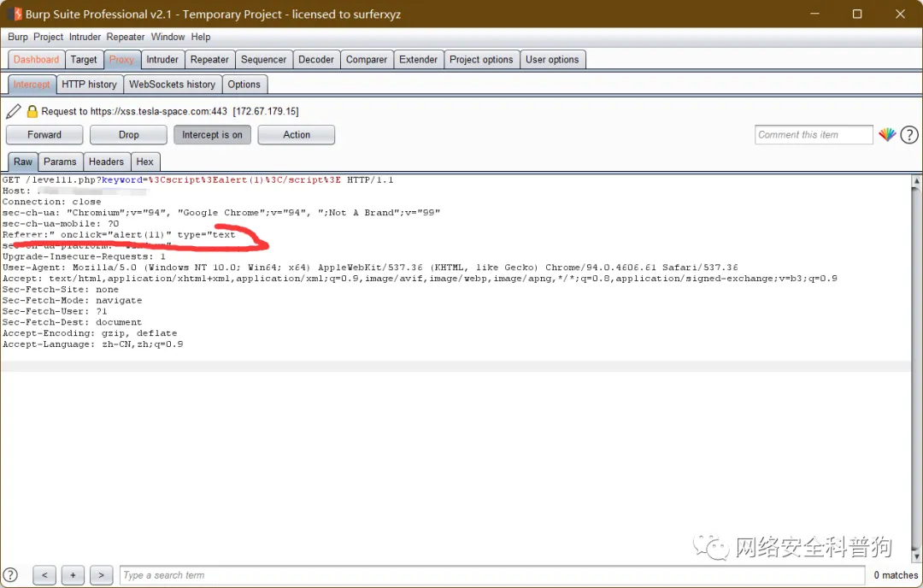Open the help question mark near comment field

coord(908,135)
